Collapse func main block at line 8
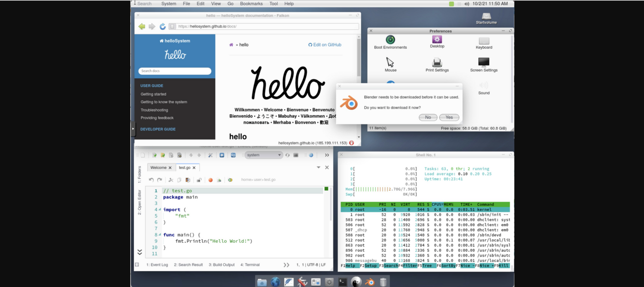This screenshot has height=287, width=644. [160, 235]
